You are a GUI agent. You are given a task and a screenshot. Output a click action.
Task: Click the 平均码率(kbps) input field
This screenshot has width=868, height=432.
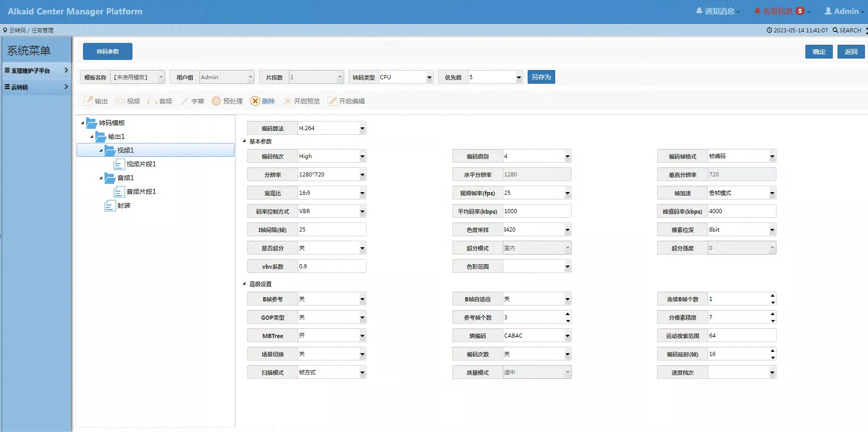pos(537,211)
